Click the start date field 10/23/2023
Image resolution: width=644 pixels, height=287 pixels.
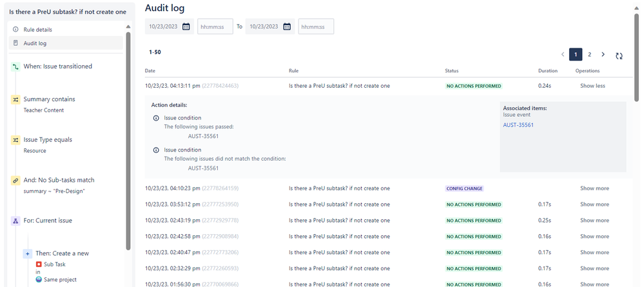pyautogui.click(x=169, y=26)
